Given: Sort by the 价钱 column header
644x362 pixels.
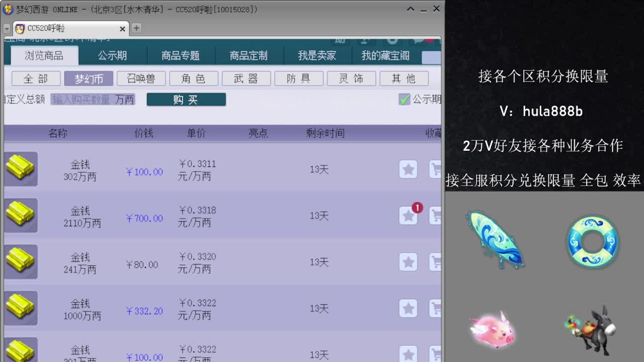Looking at the screenshot, I should pos(143,133).
